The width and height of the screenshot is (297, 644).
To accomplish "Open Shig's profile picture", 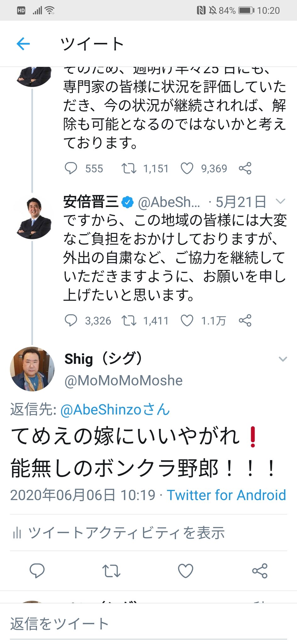I will (x=32, y=369).
